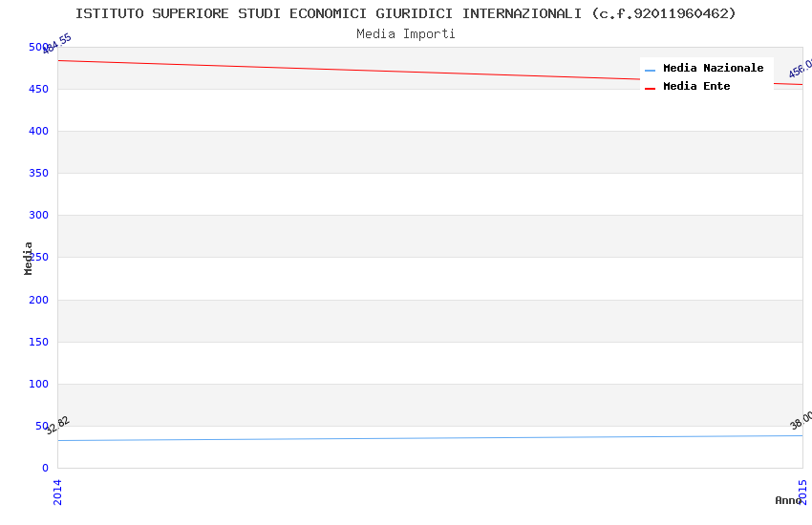Click the 2015 x-axis label
Screen dimensions: 812x525
coord(802,492)
